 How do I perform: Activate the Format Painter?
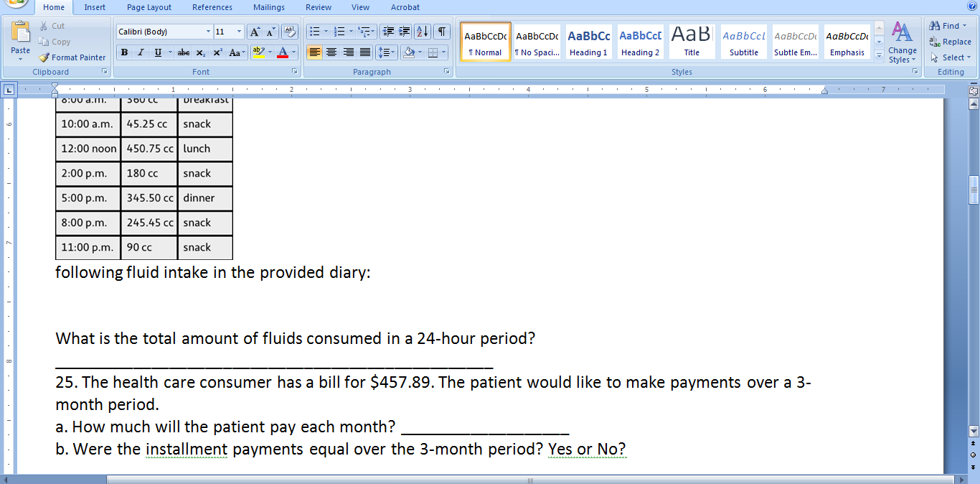pos(72,57)
